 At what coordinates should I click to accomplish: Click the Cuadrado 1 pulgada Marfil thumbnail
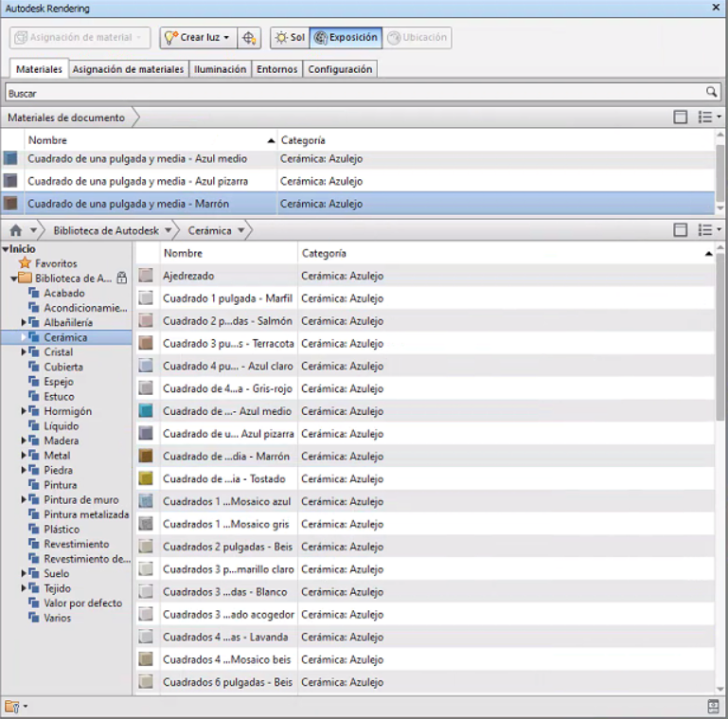[x=146, y=298]
